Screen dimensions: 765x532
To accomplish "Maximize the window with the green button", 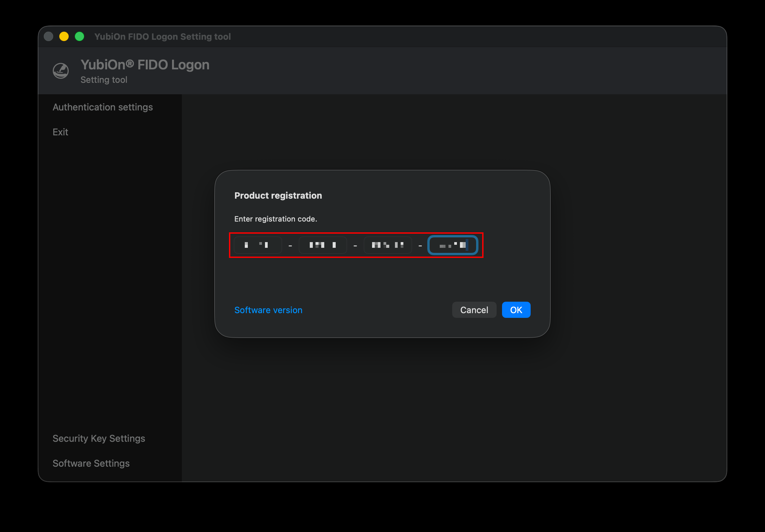I will click(x=79, y=36).
